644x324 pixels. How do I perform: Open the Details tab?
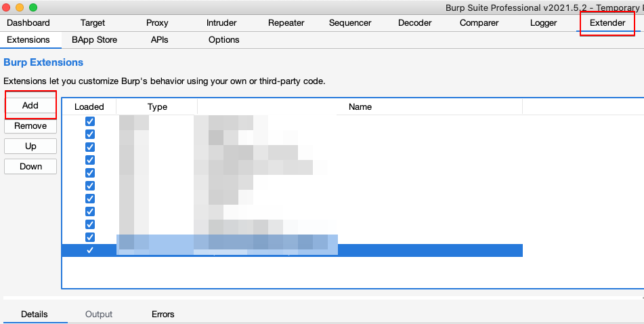coord(34,314)
